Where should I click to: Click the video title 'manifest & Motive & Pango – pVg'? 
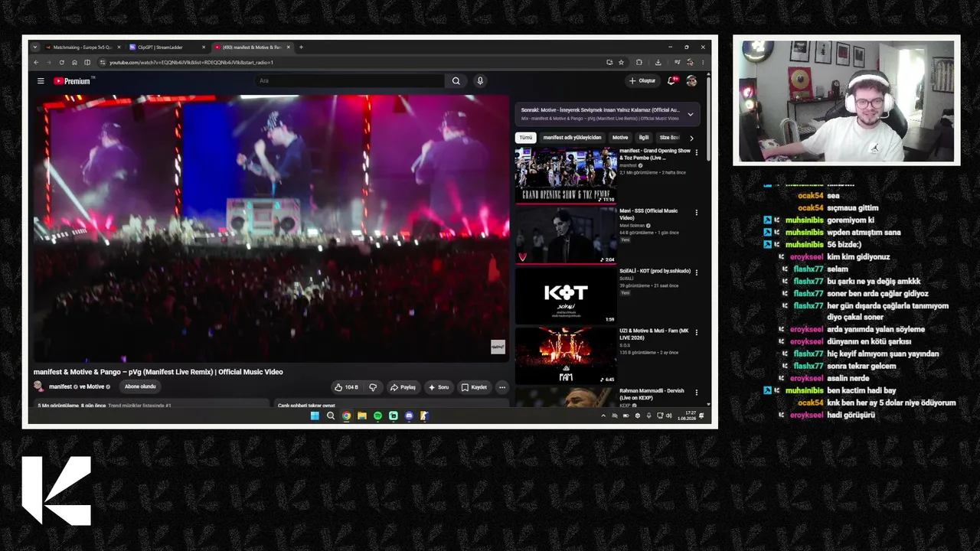[158, 372]
